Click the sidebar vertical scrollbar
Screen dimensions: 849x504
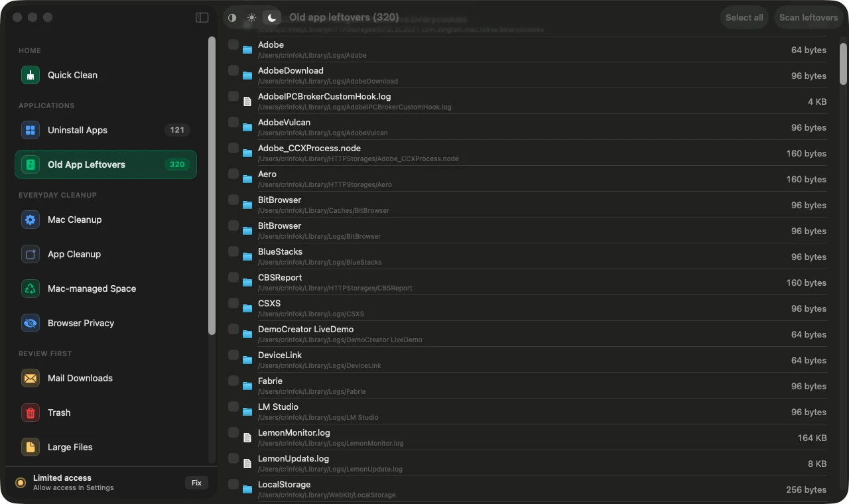pyautogui.click(x=212, y=186)
